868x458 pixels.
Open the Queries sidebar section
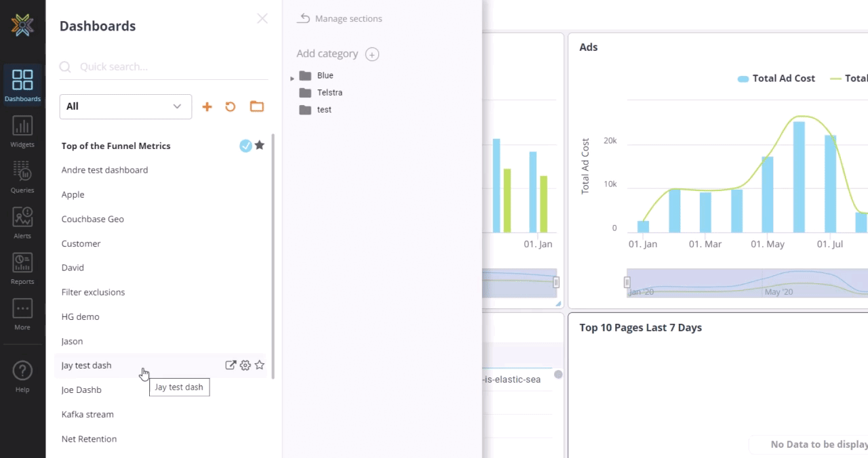pos(22,177)
